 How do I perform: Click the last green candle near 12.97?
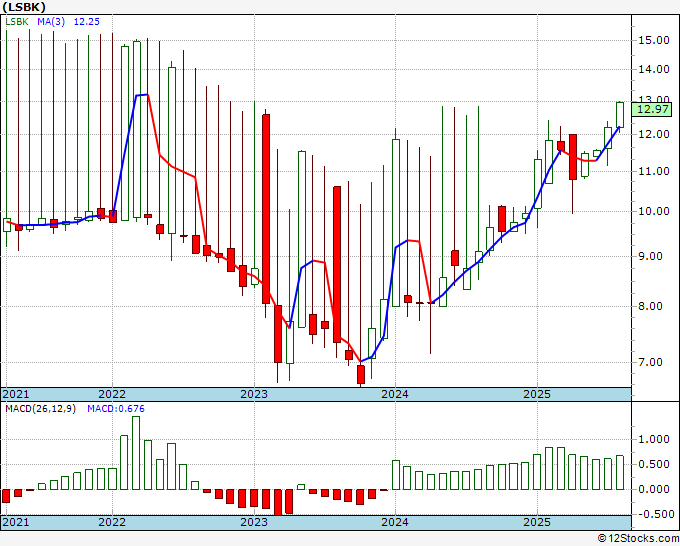(620, 114)
